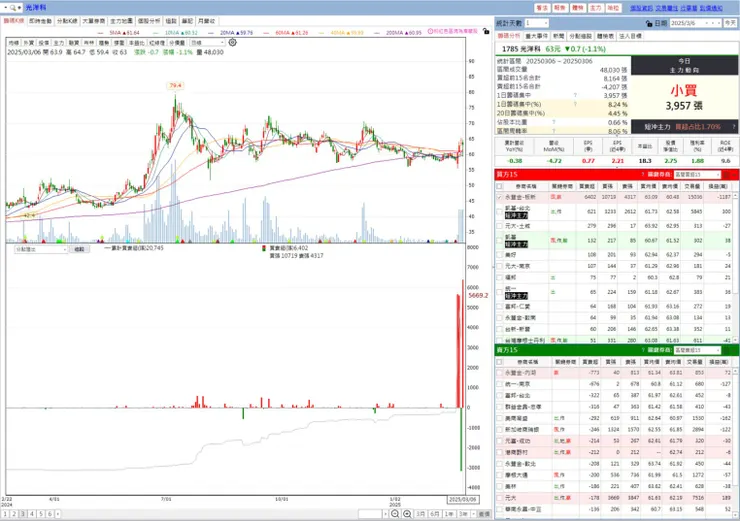This screenshot has width=740, height=521.
Task: Click the question mark in the 賣方15 header
Action: click(x=643, y=350)
